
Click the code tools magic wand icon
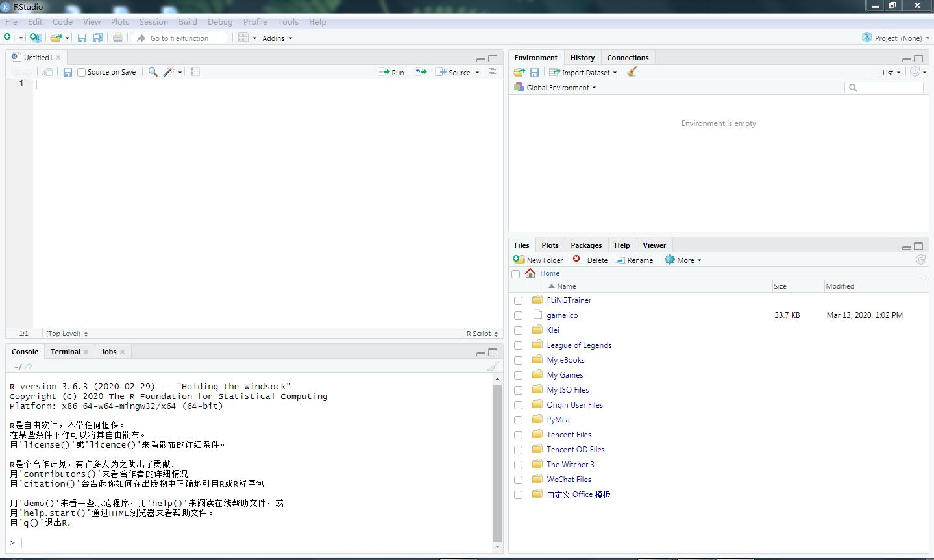169,72
